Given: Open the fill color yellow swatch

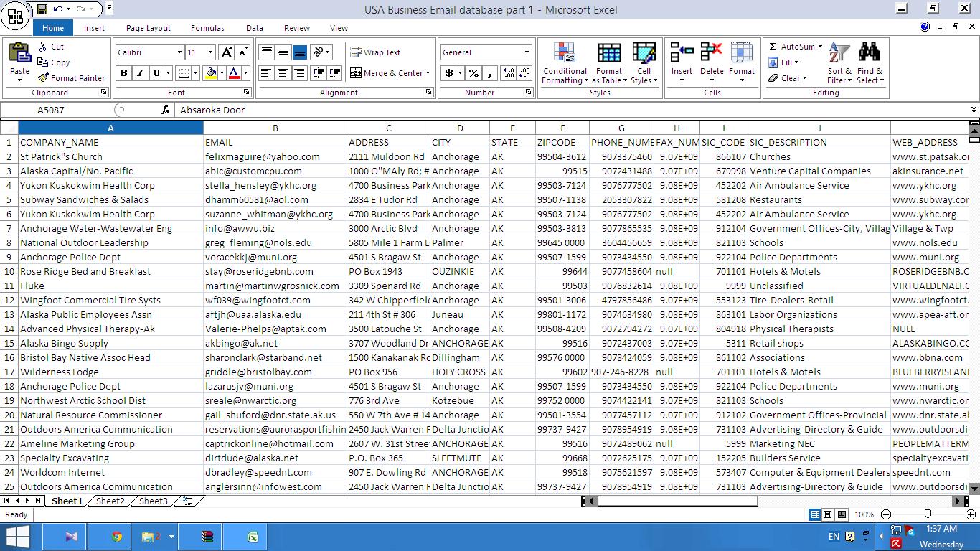Looking at the screenshot, I should 210,73.
